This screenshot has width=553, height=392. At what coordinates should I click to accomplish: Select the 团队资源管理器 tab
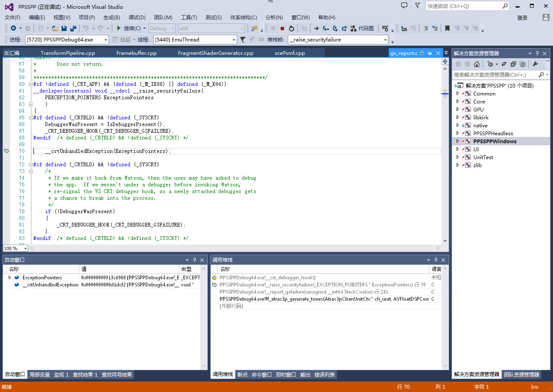click(x=522, y=374)
